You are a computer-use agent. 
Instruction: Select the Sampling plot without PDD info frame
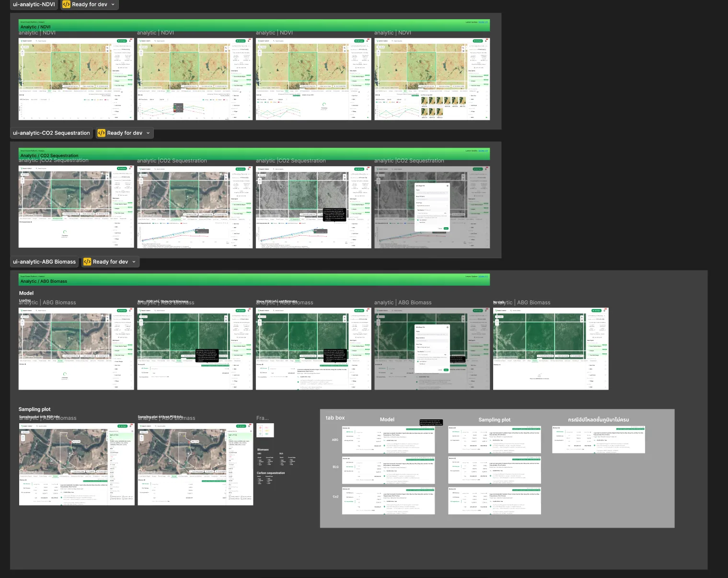[x=195, y=464]
